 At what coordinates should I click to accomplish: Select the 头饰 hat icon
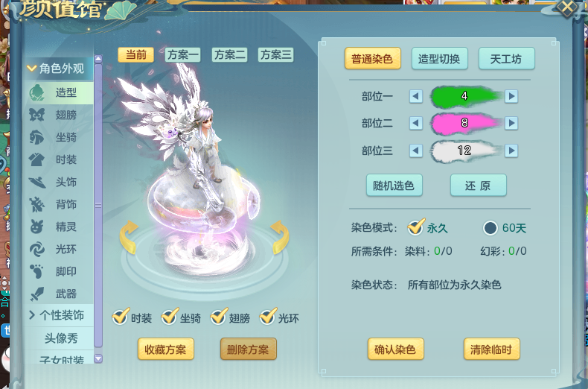(37, 182)
